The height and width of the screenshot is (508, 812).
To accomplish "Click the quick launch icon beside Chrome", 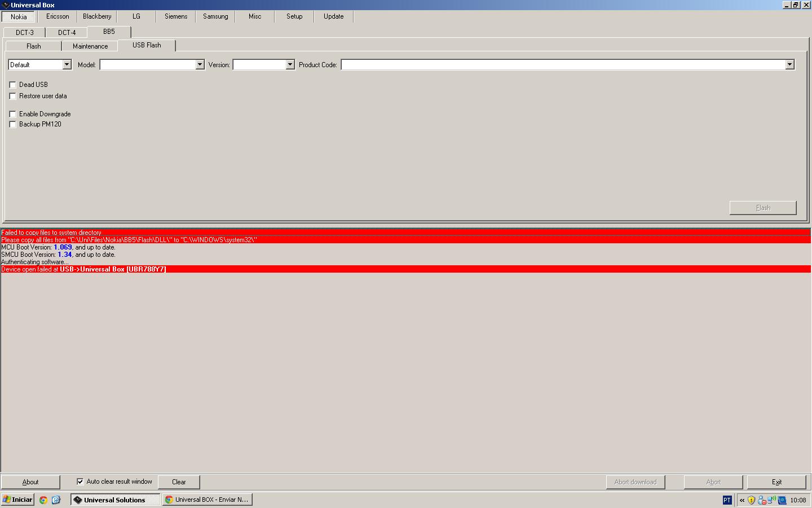I will pos(56,500).
